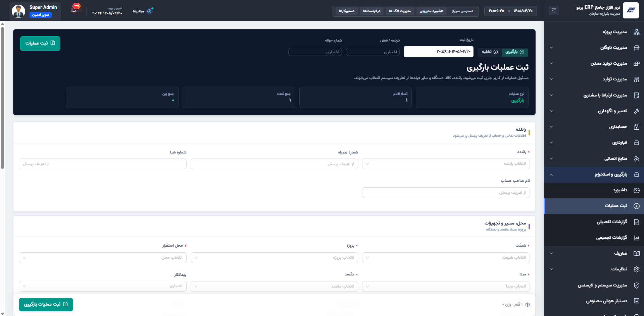Open the notifications bell icon
The height and width of the screenshot is (316, 644).
74,10
